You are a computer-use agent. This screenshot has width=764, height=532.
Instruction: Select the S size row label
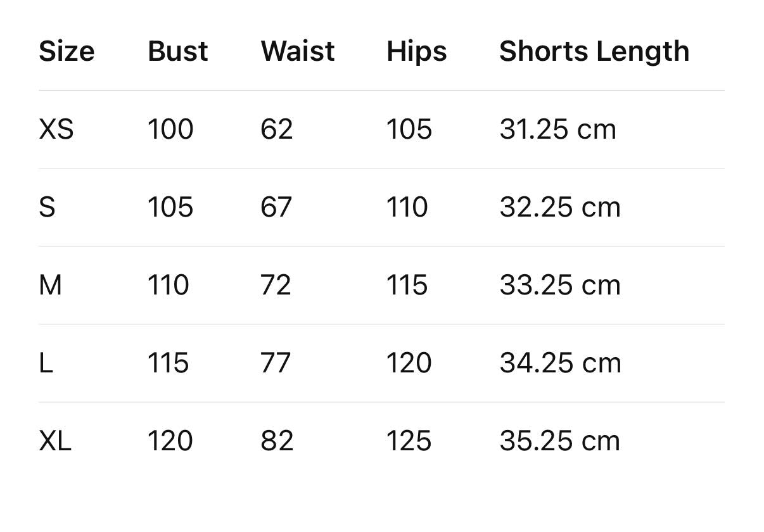point(47,207)
